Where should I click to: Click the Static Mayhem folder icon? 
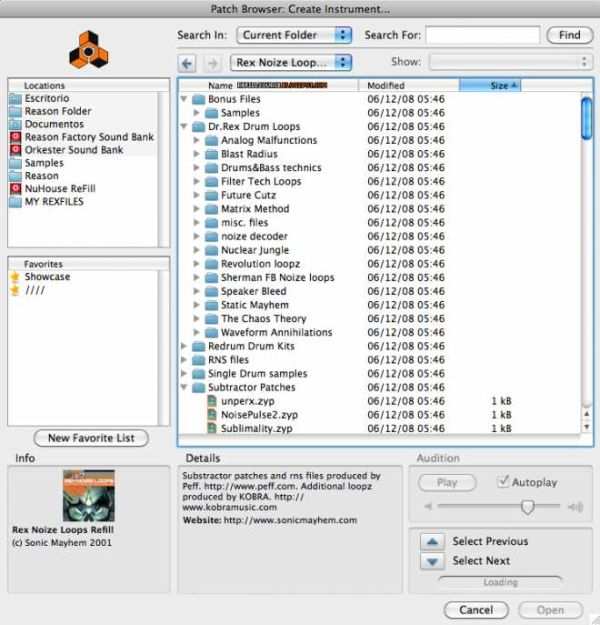click(x=211, y=305)
